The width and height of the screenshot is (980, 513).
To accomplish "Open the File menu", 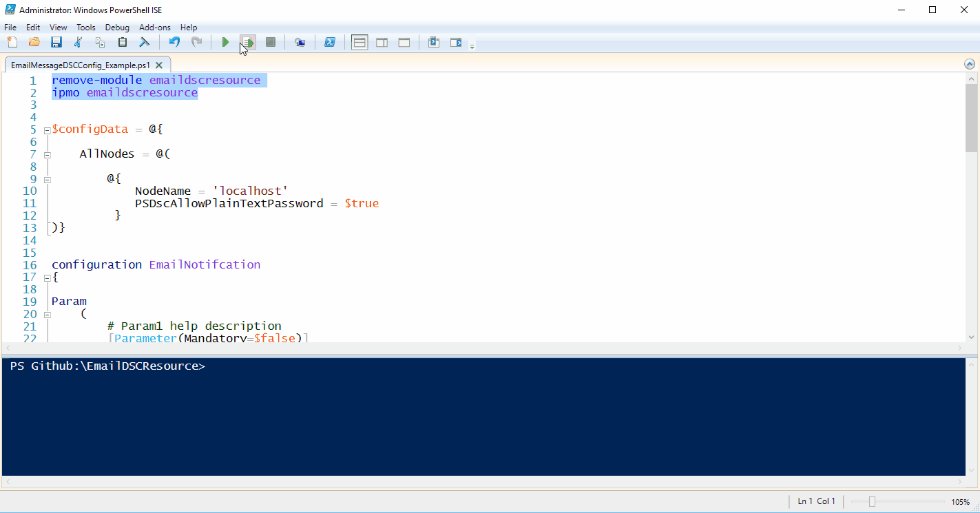I will [10, 28].
